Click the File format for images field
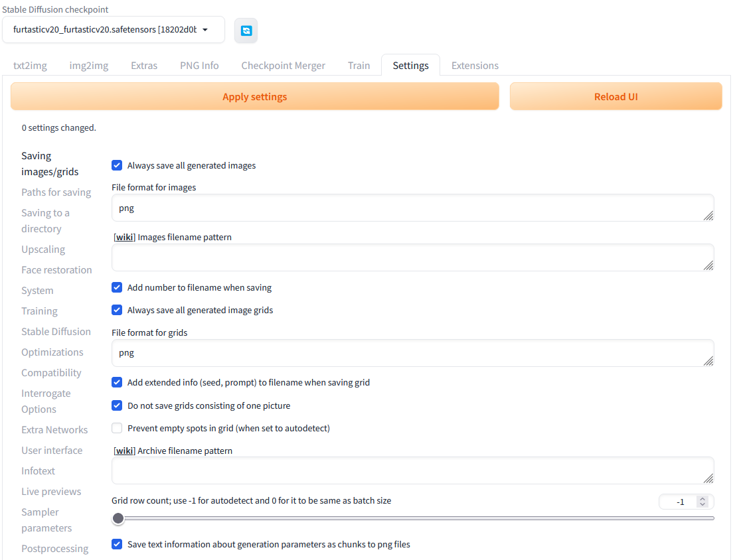This screenshot has height=560, width=735. (412, 208)
